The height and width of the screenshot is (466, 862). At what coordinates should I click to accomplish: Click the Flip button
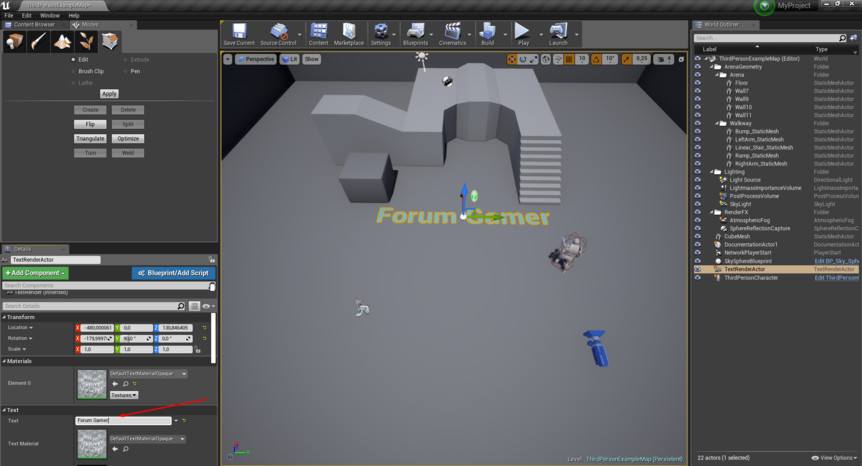pyautogui.click(x=90, y=124)
